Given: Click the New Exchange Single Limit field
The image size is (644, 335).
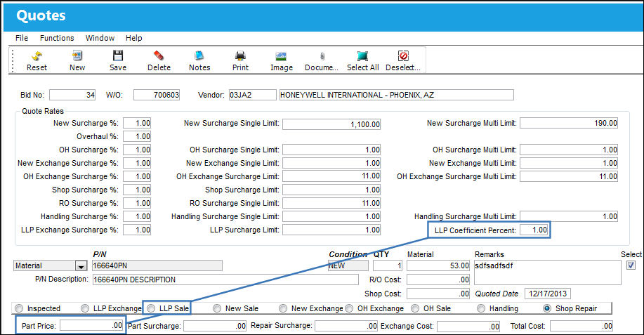Looking at the screenshot, I should [x=331, y=163].
